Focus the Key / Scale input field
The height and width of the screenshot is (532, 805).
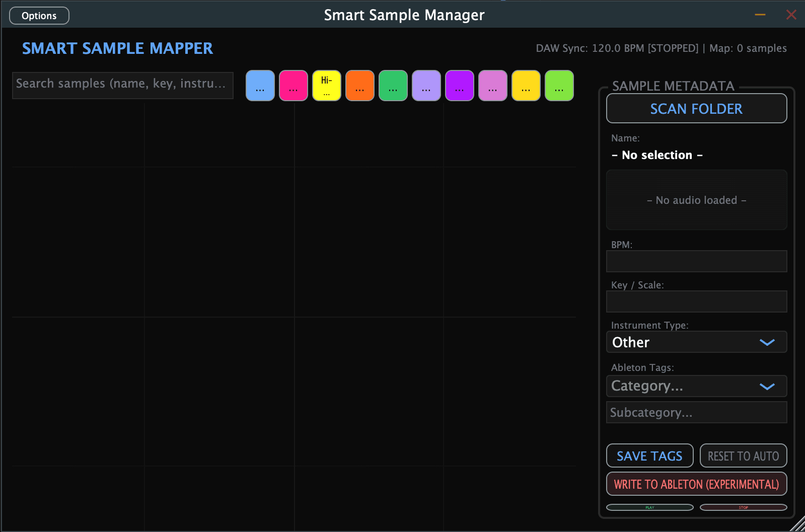[x=697, y=301]
